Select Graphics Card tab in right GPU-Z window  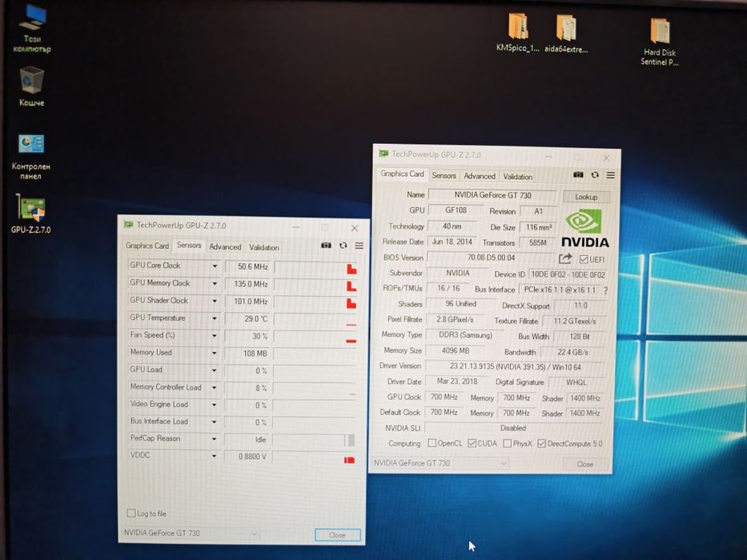point(402,174)
